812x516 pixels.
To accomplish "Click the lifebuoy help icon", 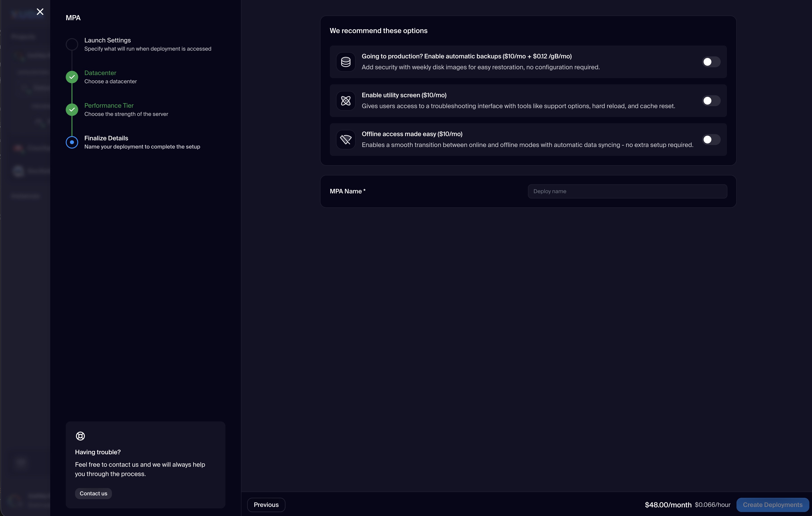I will click(x=80, y=436).
